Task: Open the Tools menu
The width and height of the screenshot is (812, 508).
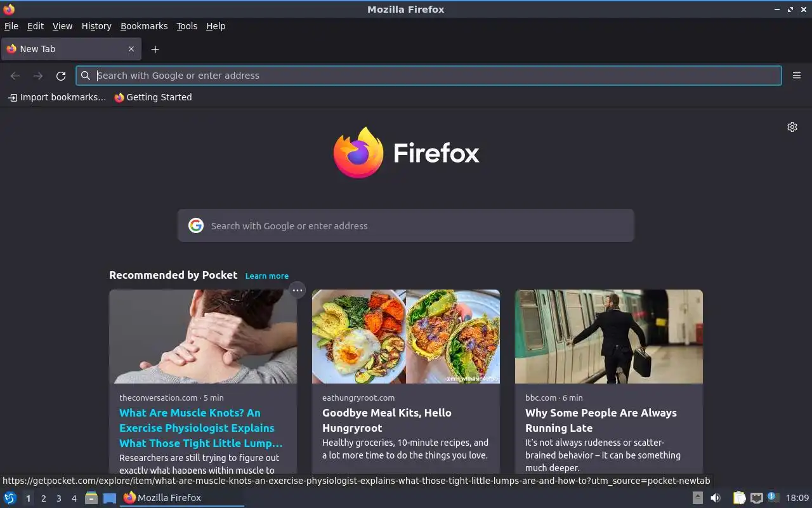Action: [x=187, y=26]
